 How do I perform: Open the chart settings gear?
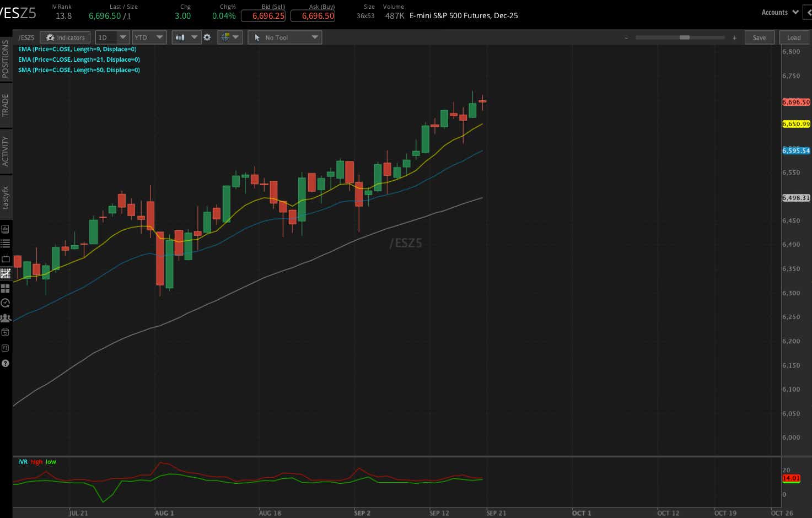pos(207,37)
